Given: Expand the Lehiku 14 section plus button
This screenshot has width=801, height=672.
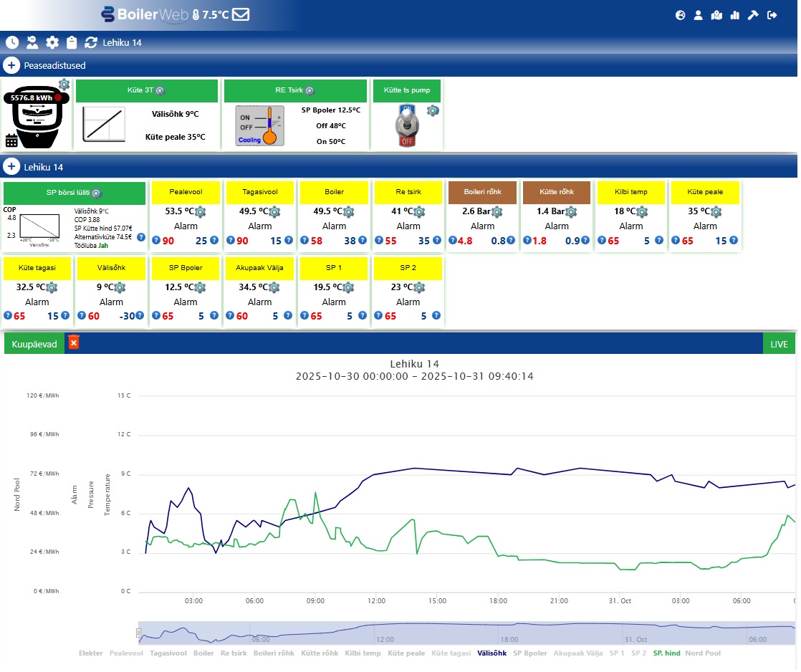Looking at the screenshot, I should (x=11, y=167).
